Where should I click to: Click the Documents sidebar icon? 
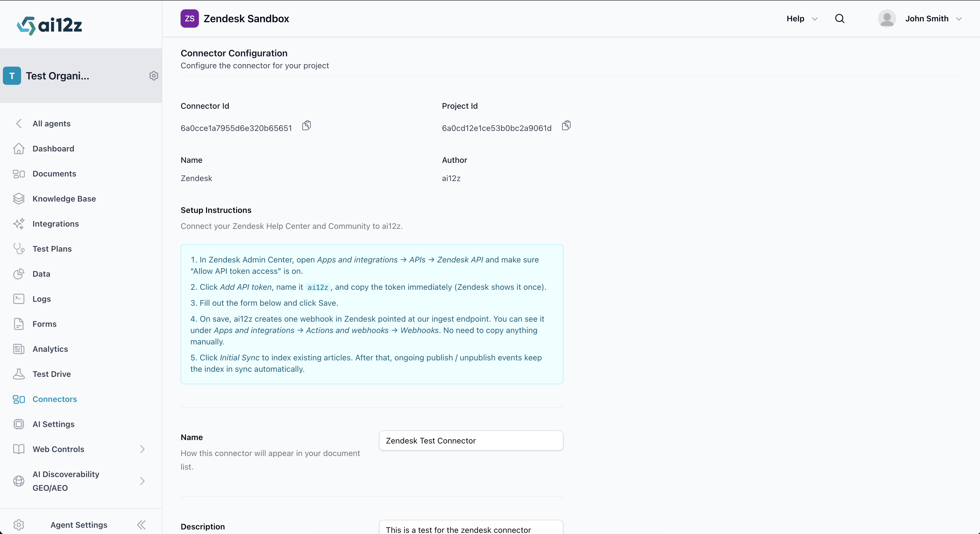[x=19, y=174]
